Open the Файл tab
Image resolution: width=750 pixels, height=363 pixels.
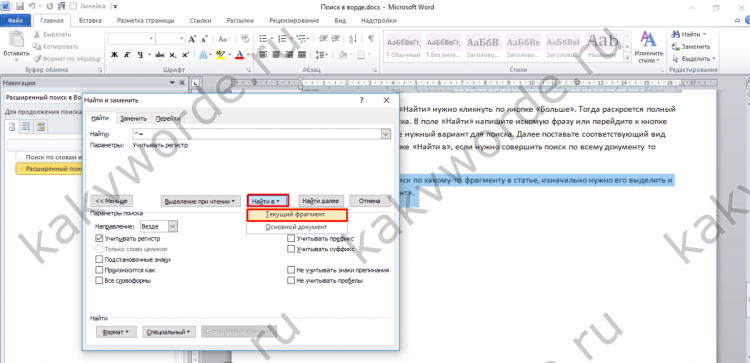coord(15,21)
